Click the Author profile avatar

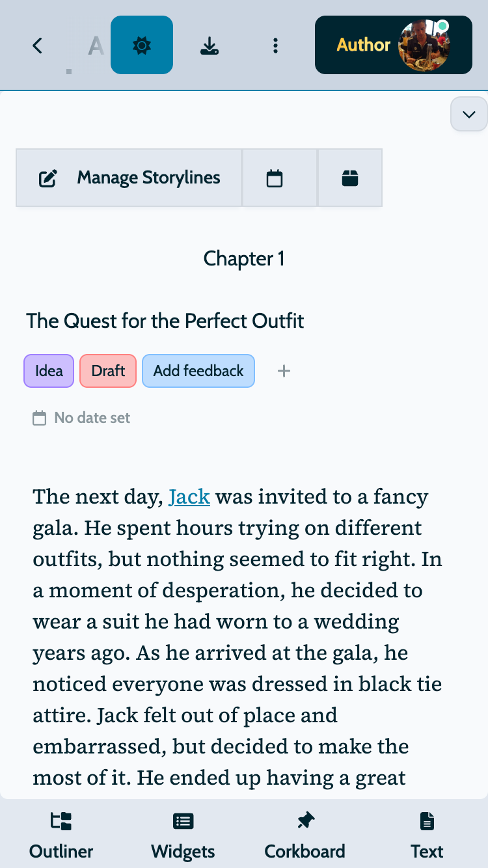pos(424,45)
